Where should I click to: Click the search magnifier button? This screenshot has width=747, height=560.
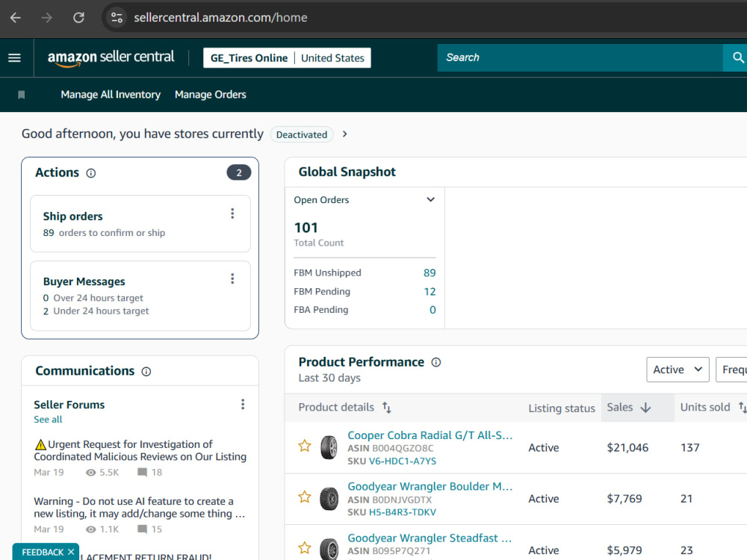click(x=737, y=57)
